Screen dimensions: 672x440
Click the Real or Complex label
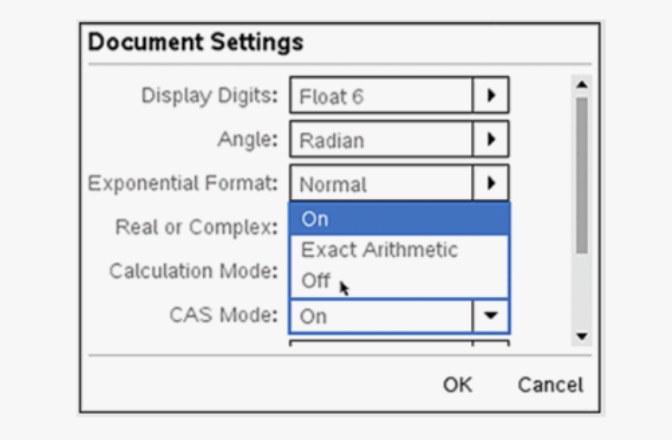[x=197, y=227]
